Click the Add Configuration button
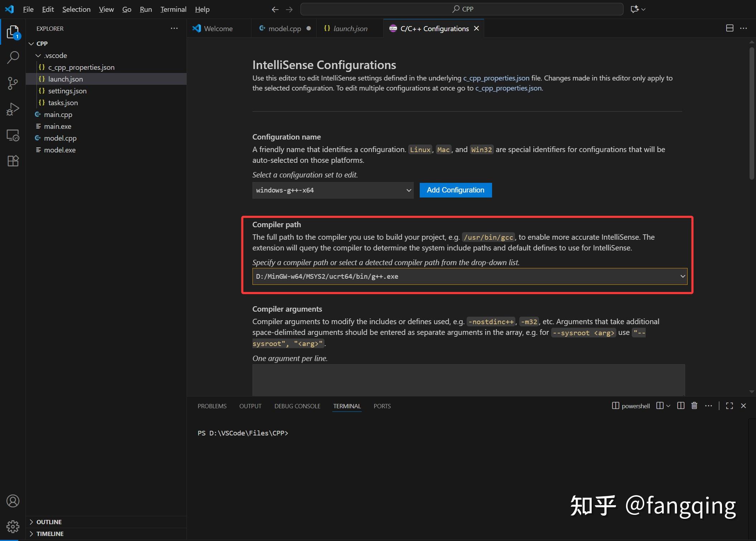This screenshot has width=756, height=541. point(455,190)
